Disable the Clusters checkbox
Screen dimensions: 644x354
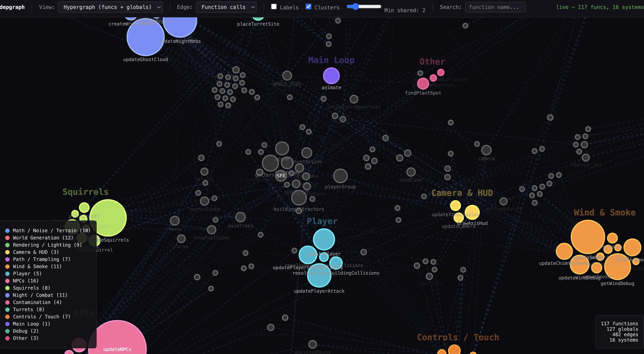(x=309, y=7)
